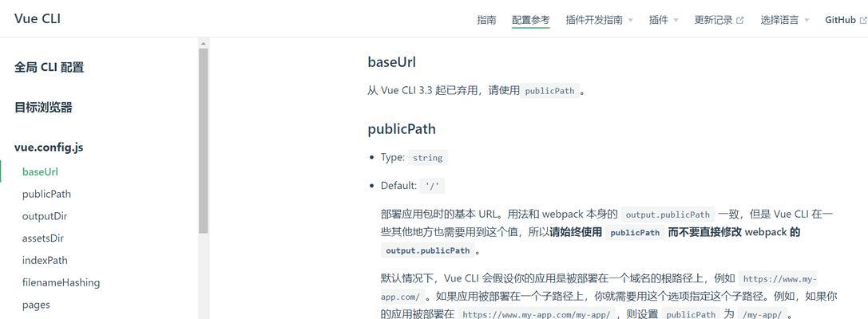Open the Vue CLI home title link

(38, 19)
